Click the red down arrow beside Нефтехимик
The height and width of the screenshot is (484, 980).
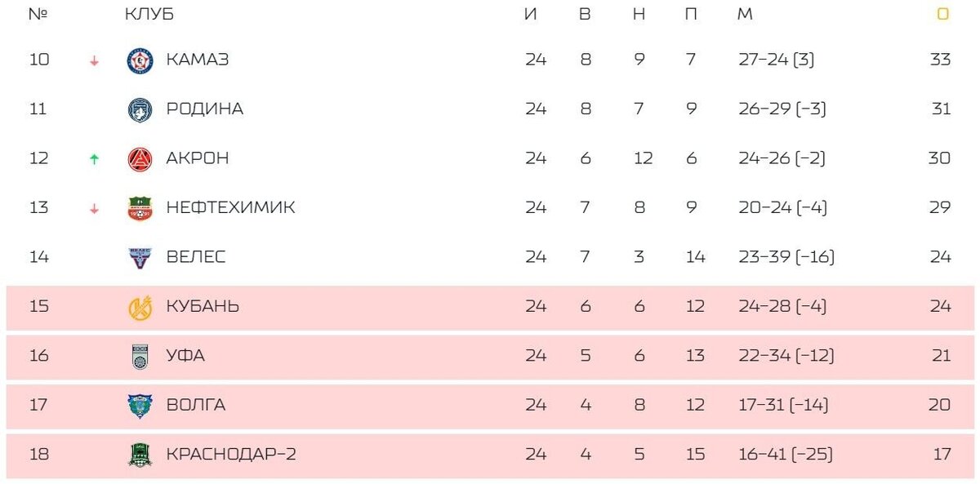[x=94, y=208]
